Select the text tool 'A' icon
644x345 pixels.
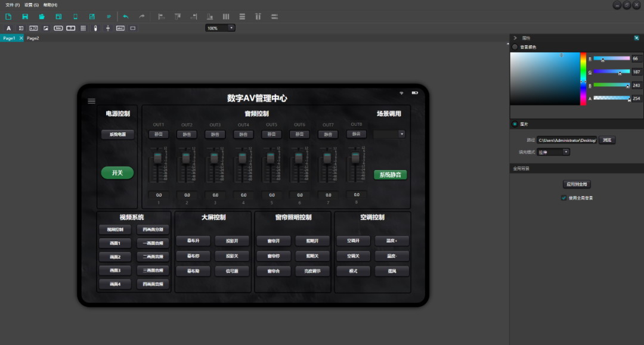point(8,28)
